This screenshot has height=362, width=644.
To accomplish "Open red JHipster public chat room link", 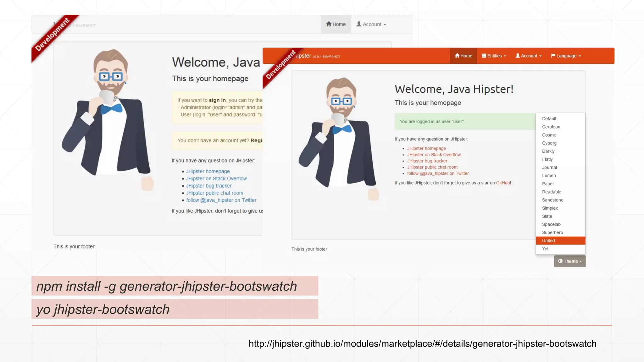I will 432,167.
